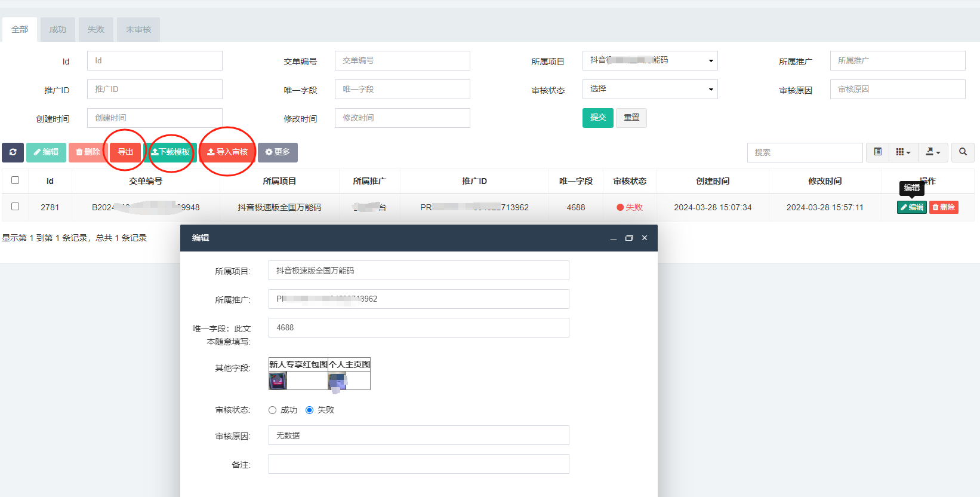Switch to the 全部 tab
Viewport: 980px width, 497px height.
(x=20, y=29)
